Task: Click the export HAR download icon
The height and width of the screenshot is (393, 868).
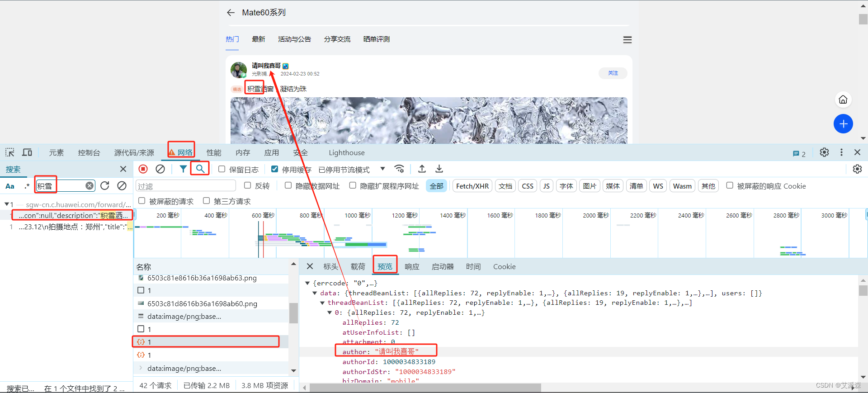Action: coord(439,169)
